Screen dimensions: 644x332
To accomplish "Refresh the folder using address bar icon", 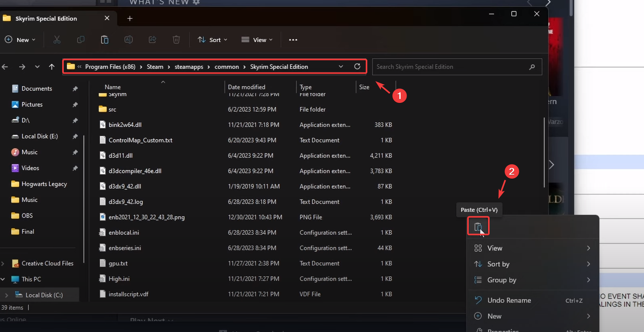I will [357, 66].
